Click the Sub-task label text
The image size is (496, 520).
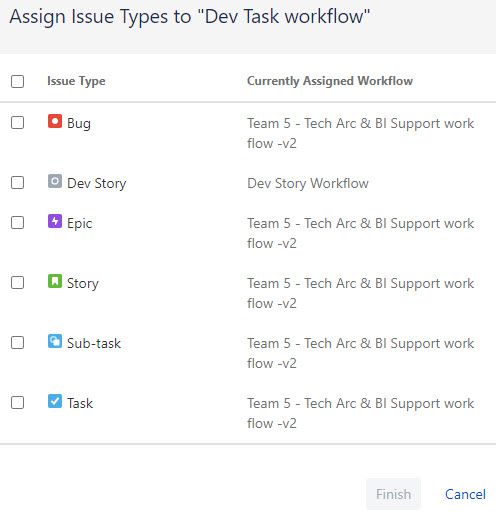pos(94,343)
